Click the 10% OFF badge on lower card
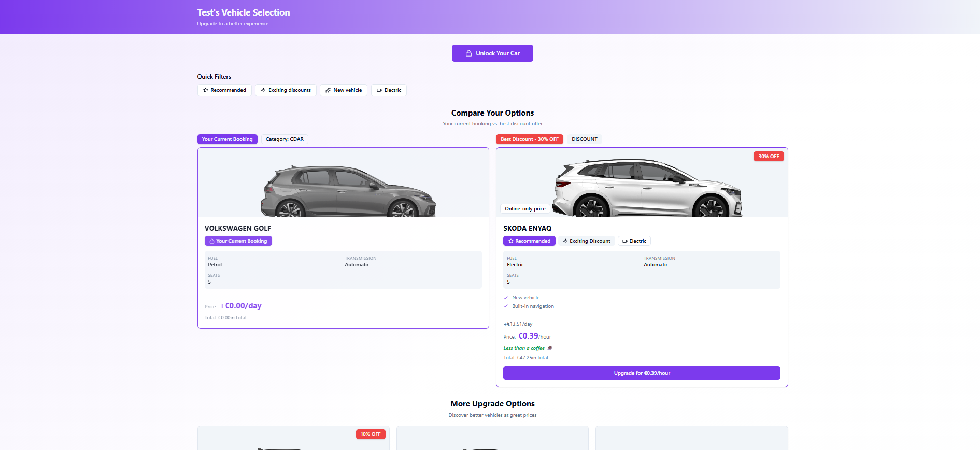The image size is (980, 450). [371, 434]
